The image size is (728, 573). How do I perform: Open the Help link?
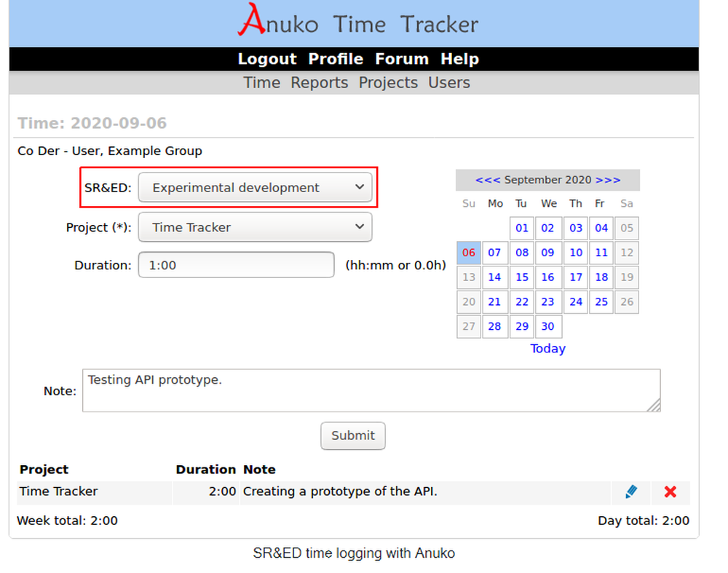[459, 59]
